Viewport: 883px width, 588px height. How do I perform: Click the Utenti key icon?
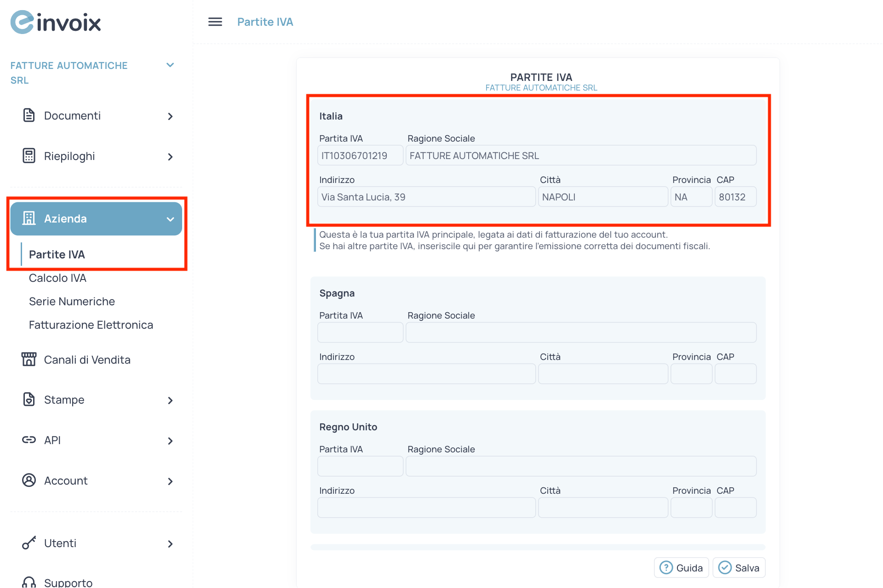[29, 543]
